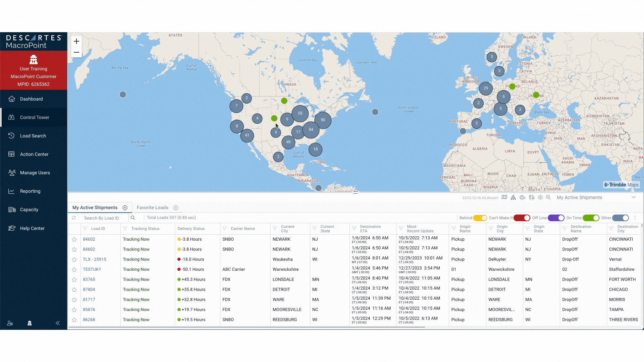
Task: Open the map settings gear icon
Action: 540,197
